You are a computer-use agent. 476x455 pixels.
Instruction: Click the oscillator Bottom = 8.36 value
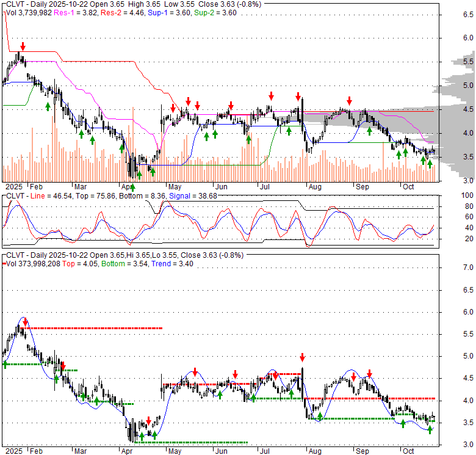tap(142, 196)
